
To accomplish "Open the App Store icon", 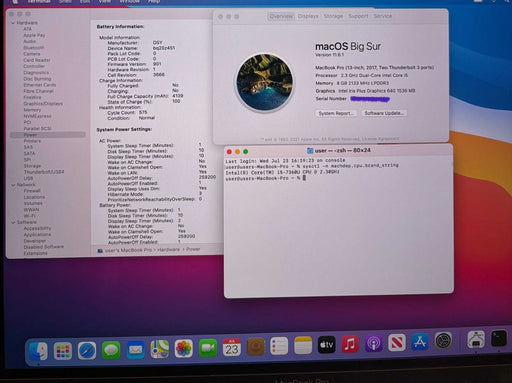I will click(x=420, y=342).
